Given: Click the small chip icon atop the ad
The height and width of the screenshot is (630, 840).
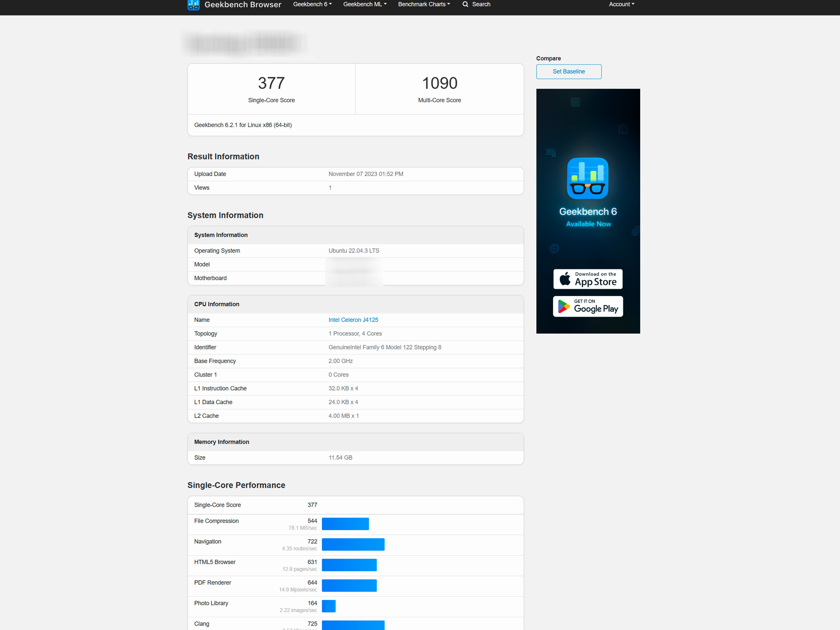Looking at the screenshot, I should tap(575, 102).
